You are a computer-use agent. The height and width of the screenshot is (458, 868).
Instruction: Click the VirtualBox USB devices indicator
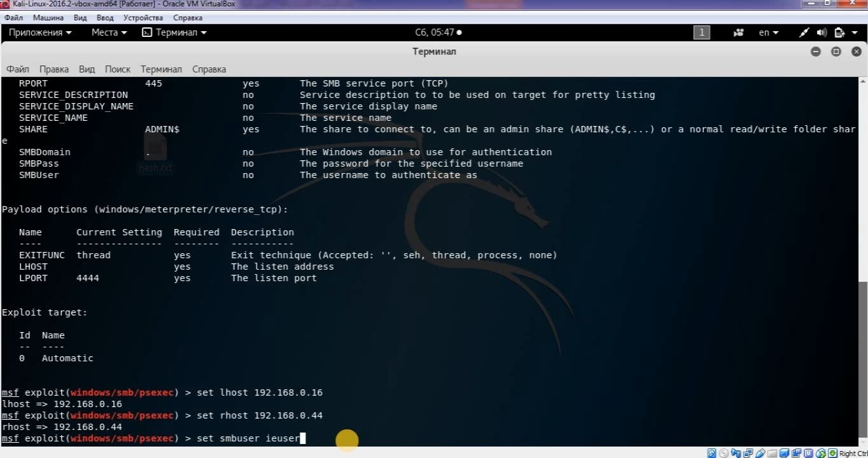click(760, 454)
